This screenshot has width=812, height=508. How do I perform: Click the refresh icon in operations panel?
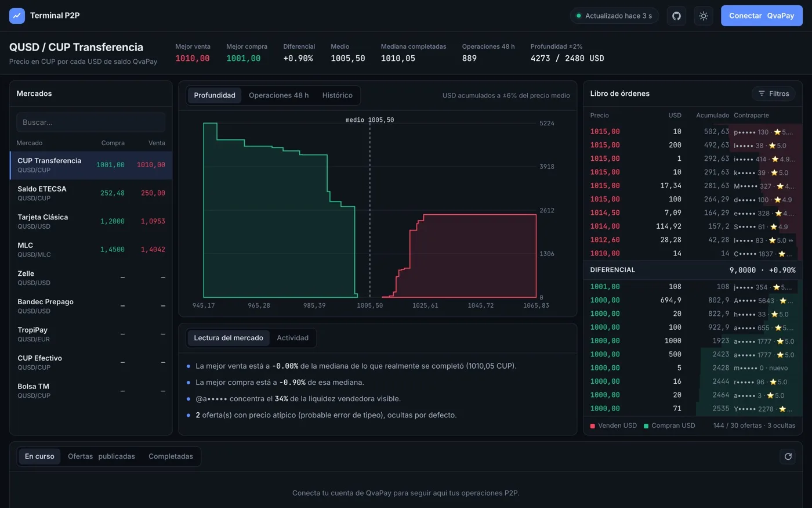pos(788,456)
